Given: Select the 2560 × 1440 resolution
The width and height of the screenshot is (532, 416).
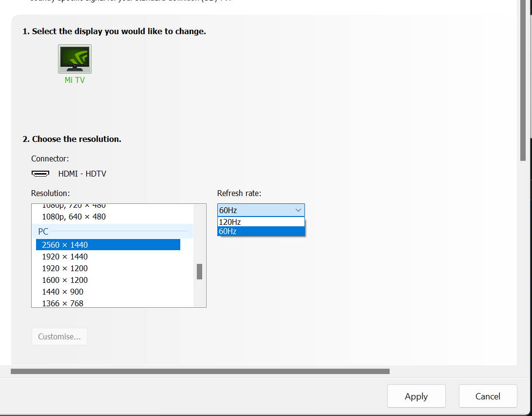Looking at the screenshot, I should pos(108,245).
